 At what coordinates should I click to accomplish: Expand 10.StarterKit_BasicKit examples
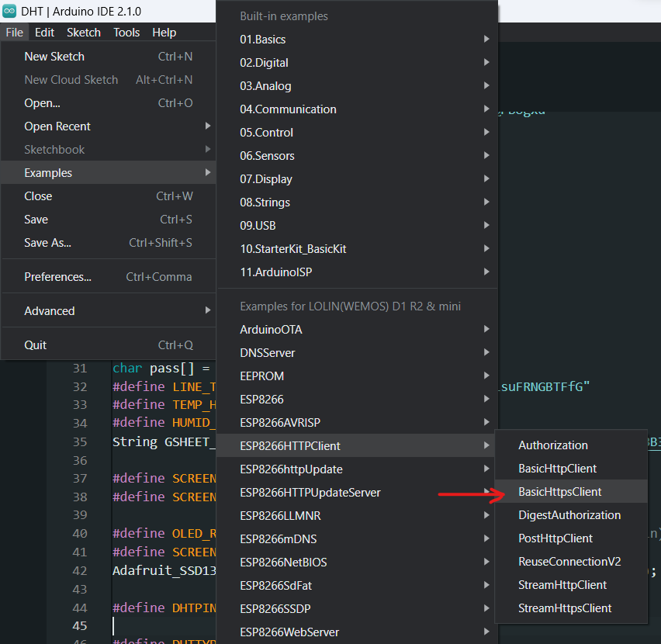pyautogui.click(x=357, y=248)
